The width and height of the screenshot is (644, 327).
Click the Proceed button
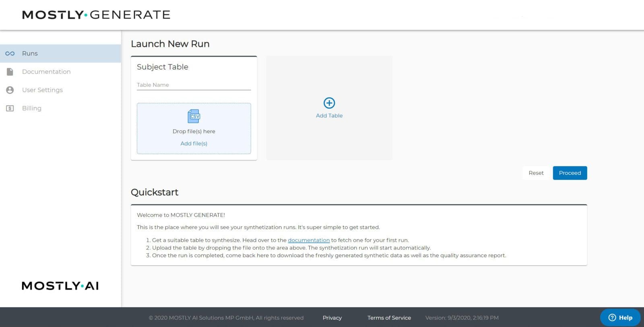570,173
